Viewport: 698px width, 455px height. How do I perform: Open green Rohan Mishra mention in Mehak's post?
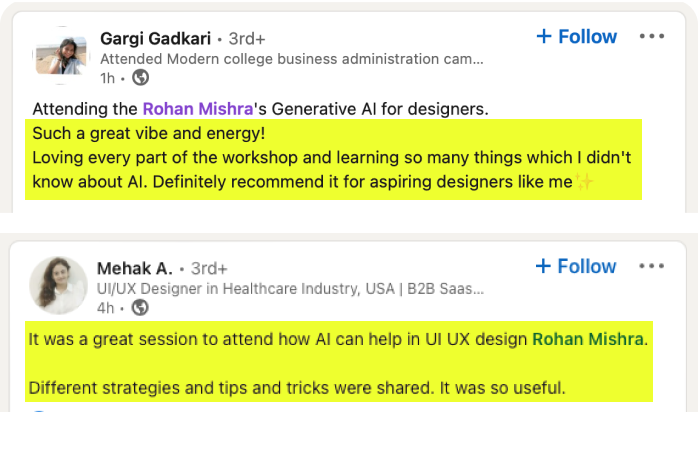click(x=587, y=339)
